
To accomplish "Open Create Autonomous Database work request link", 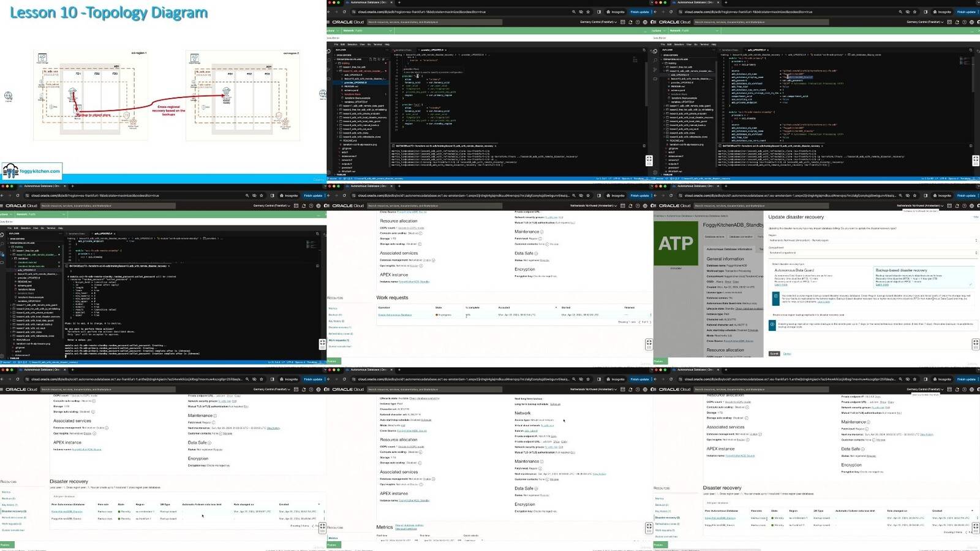I will pos(394,314).
